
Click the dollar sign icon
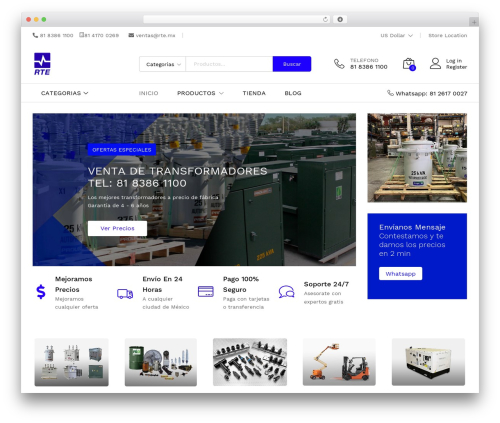(41, 292)
